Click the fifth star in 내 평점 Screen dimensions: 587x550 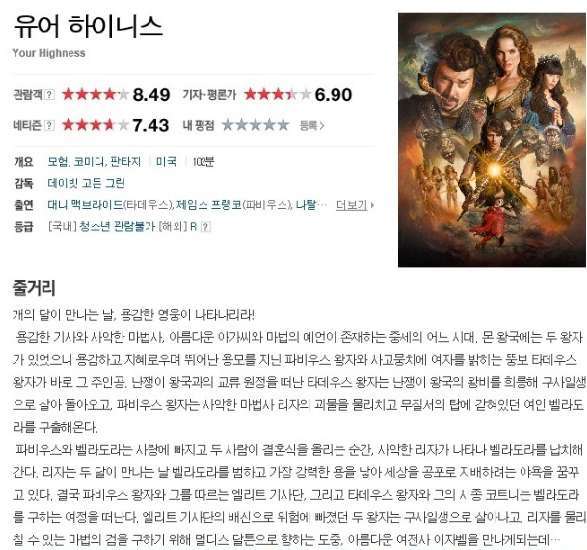pyautogui.click(x=283, y=125)
